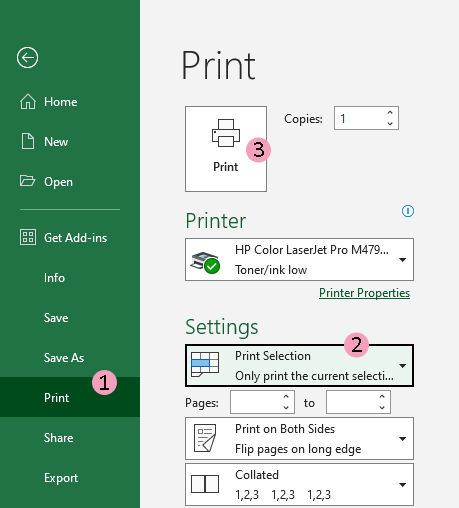
Task: Click the New blank document icon
Action: (x=28, y=141)
